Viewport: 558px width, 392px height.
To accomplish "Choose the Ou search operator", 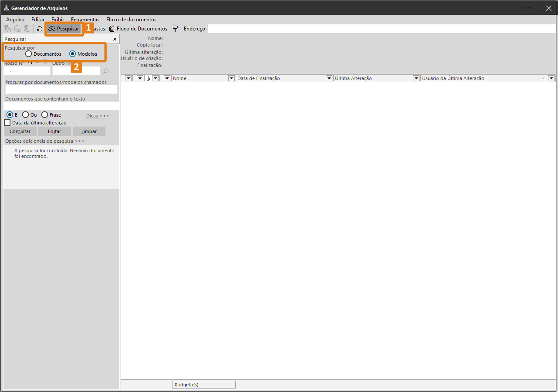I will (26, 115).
